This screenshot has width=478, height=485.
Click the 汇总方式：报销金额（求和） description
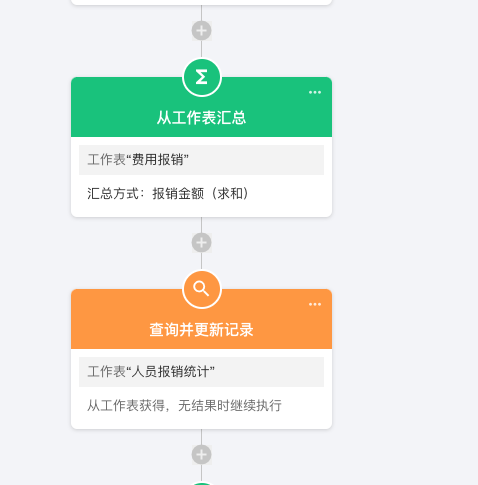[x=168, y=193]
